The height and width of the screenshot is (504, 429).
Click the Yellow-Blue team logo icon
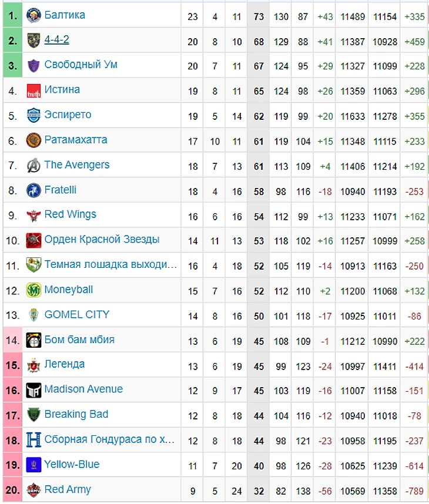[x=33, y=465]
